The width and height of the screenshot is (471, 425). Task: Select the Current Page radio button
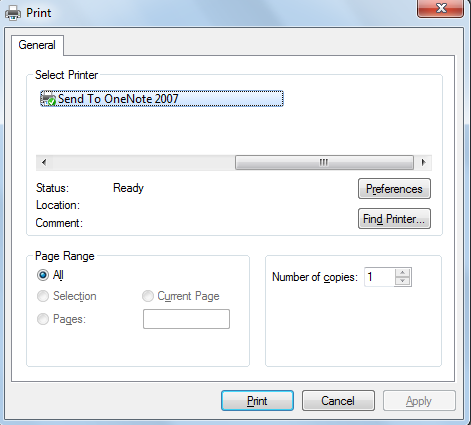148,296
